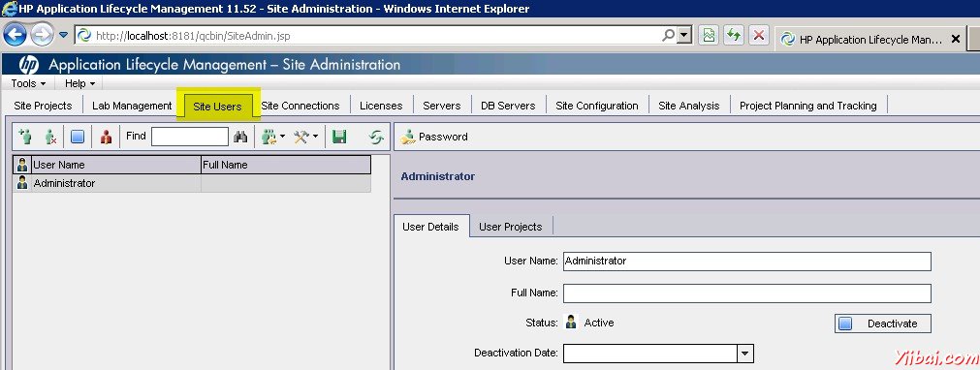Click the import users icon in toolbar

(x=269, y=137)
